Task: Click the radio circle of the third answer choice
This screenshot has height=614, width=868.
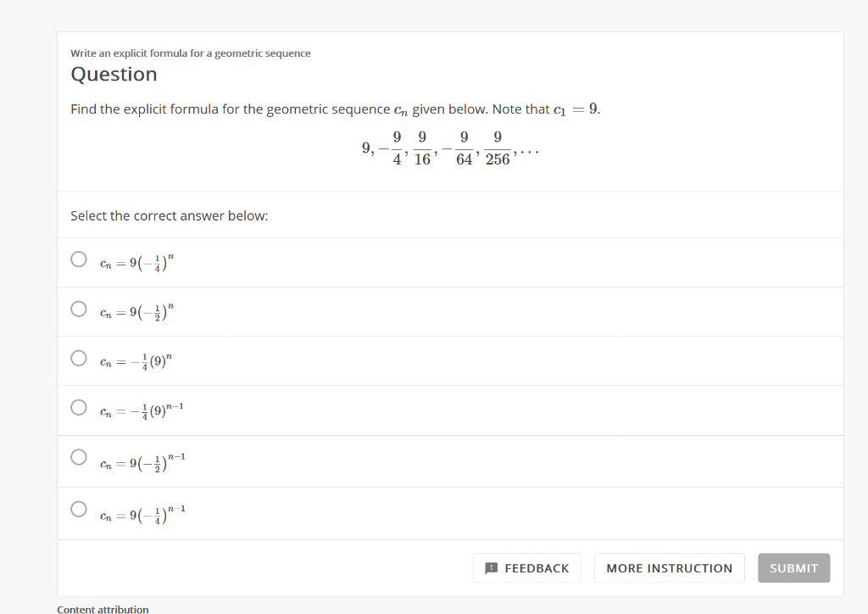Action: (x=79, y=360)
